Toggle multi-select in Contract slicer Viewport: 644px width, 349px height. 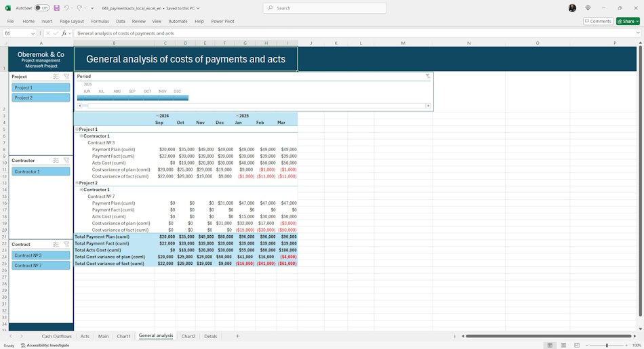[x=56, y=244]
